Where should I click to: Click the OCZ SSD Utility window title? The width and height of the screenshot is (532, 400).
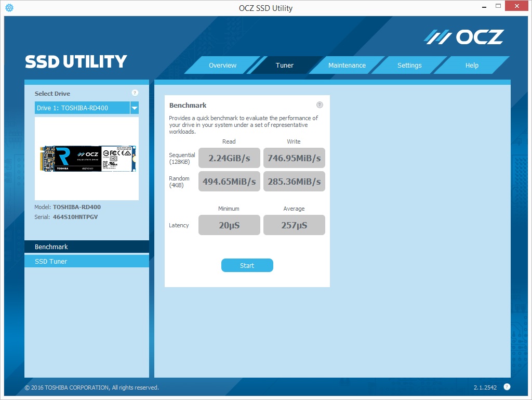click(x=265, y=8)
